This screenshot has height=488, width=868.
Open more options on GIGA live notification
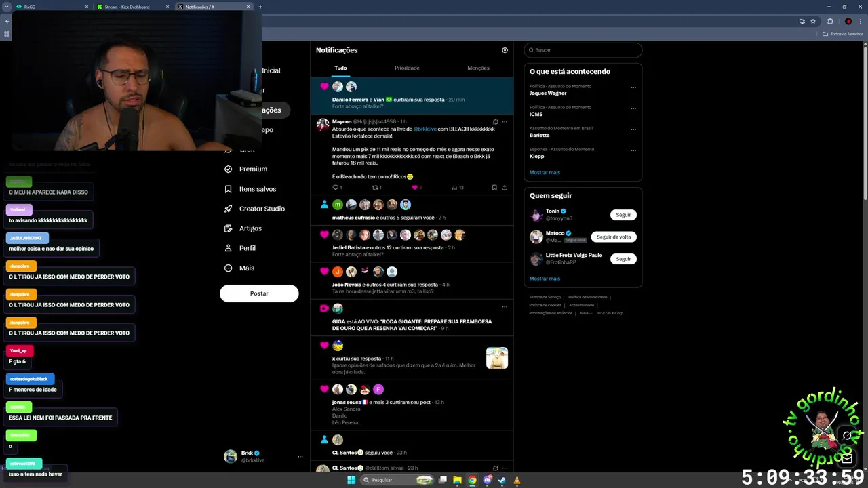(505, 307)
